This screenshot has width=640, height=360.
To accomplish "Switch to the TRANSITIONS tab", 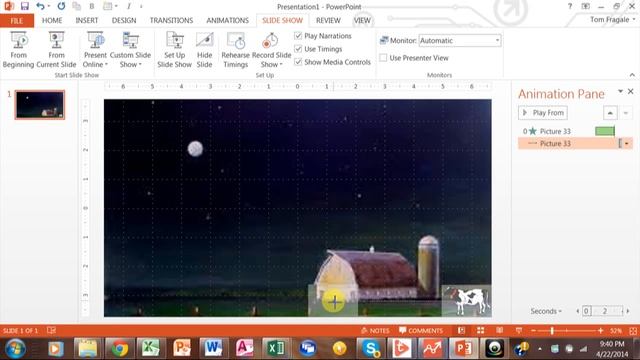I will point(171,20).
